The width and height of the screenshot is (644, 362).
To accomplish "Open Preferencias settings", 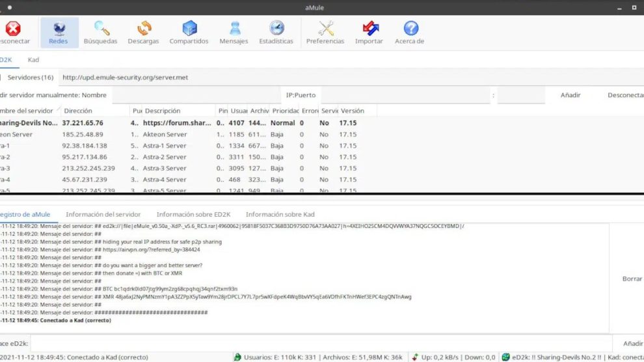I will click(x=325, y=32).
